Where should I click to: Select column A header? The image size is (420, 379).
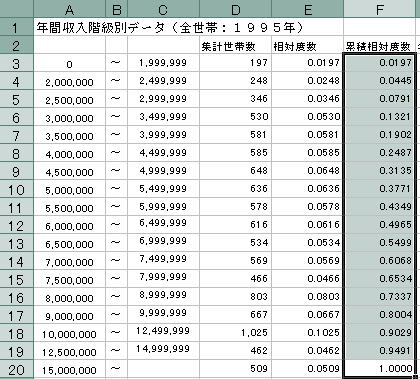tap(69, 9)
